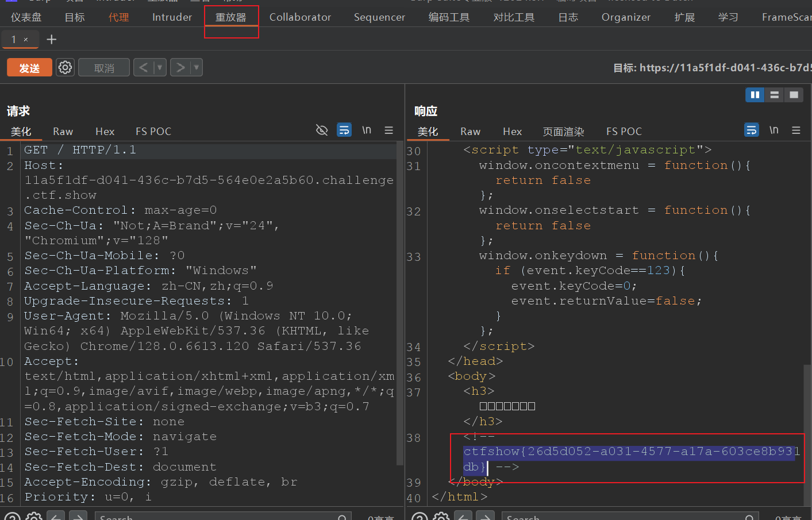Screen dimensions: 812x520
Task: Switch to side-by-side layout view
Action: [x=755, y=95]
